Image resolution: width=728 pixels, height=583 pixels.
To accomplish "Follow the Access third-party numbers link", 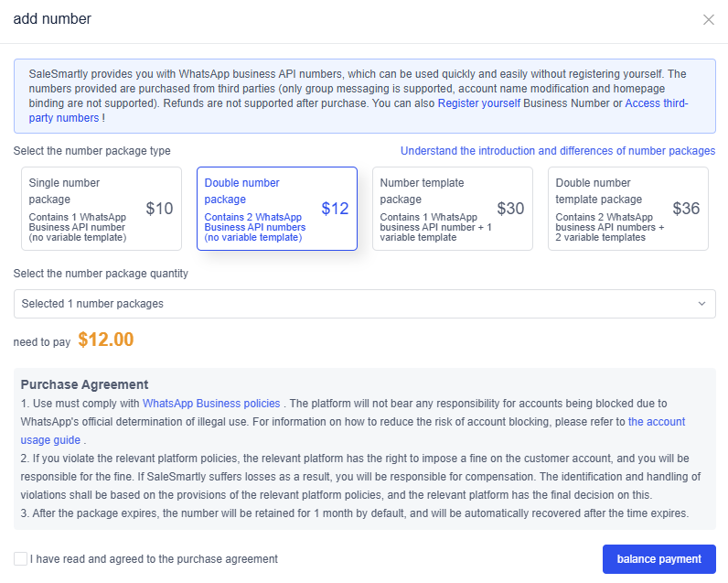I will (x=656, y=104).
